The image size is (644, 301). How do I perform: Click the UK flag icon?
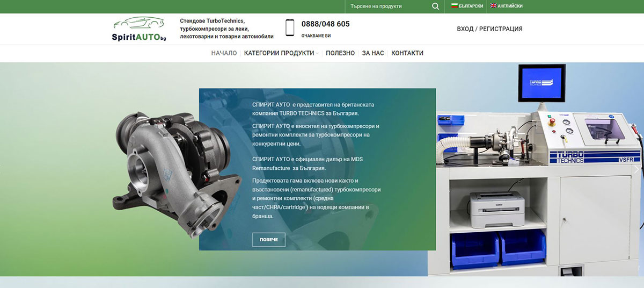(x=493, y=6)
